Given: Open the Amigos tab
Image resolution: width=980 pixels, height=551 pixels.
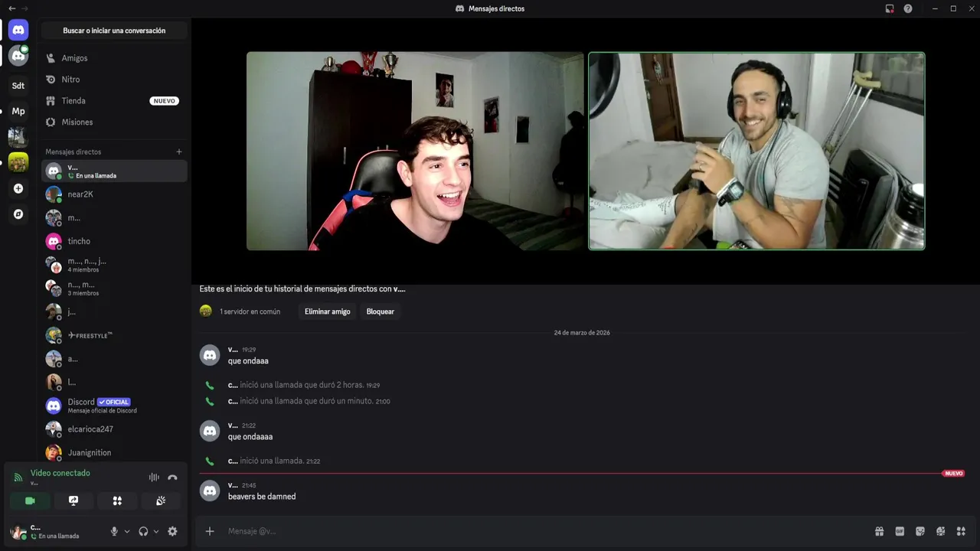Looking at the screenshot, I should [x=114, y=58].
